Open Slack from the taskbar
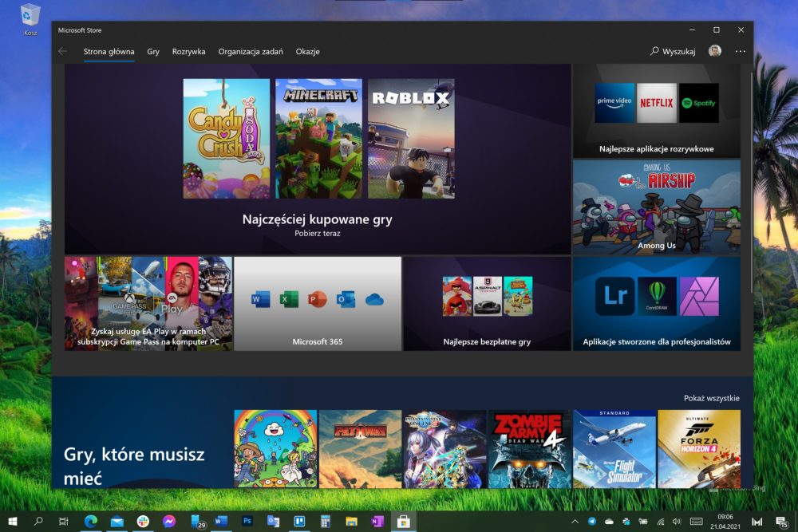The width and height of the screenshot is (798, 532). (x=143, y=522)
